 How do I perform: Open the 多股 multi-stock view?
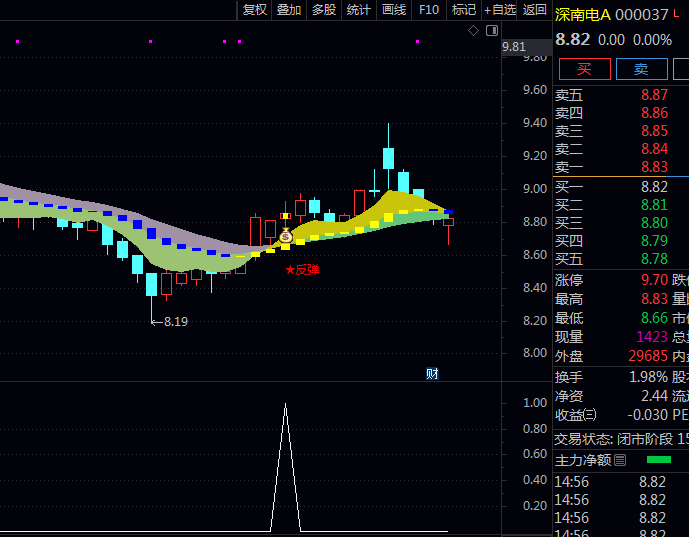click(324, 10)
